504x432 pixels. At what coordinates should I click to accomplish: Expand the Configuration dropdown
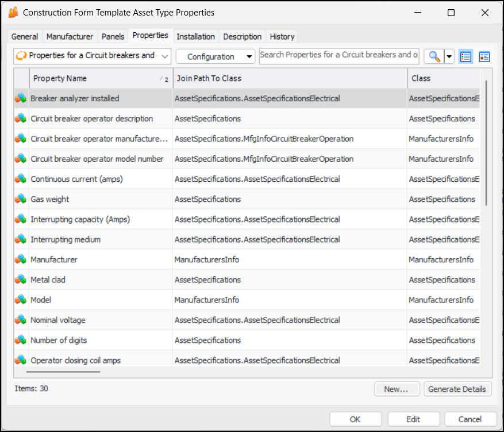tap(216, 56)
